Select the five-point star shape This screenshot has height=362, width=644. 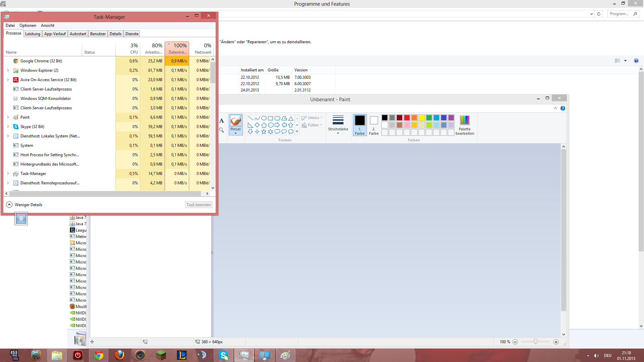click(x=264, y=132)
